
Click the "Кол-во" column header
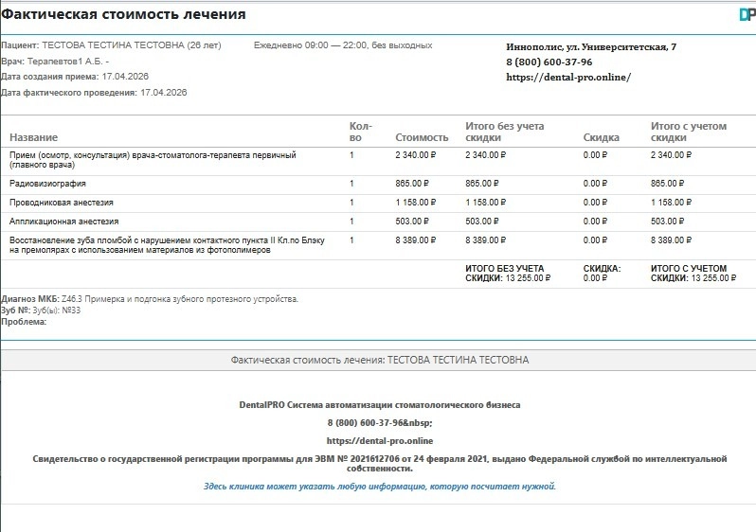tap(361, 132)
